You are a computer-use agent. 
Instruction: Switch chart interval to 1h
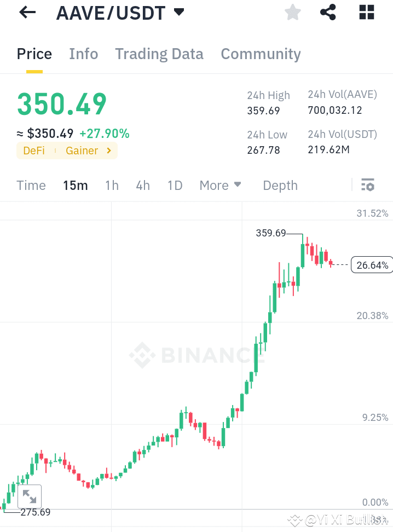[x=112, y=185]
